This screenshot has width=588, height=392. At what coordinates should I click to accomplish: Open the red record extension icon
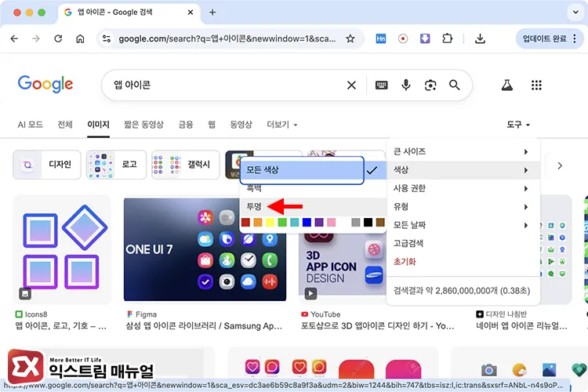[x=403, y=38]
